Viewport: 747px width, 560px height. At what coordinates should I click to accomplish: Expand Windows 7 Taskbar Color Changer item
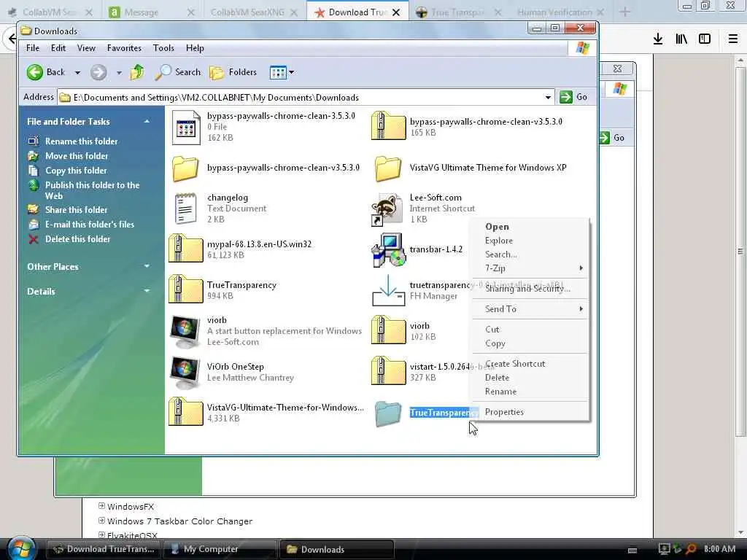[101, 521]
